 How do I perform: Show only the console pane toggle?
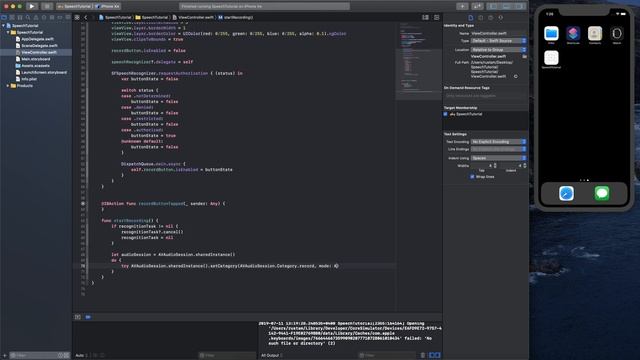pos(438,356)
